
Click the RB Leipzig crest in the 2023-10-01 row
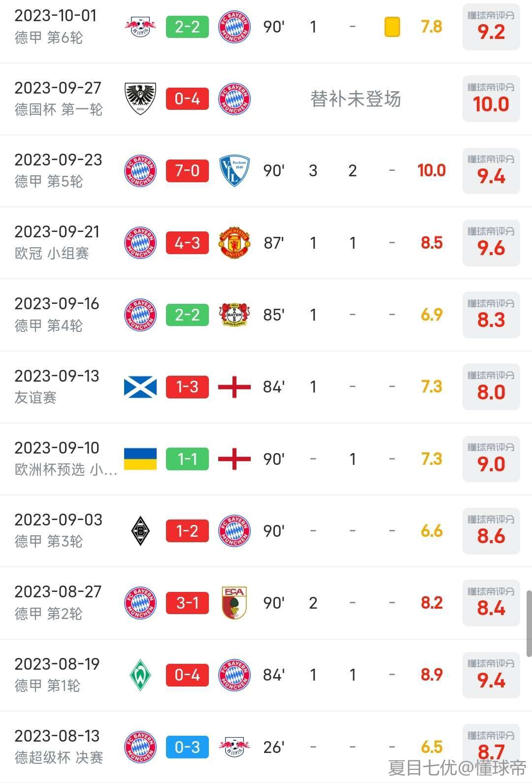140,27
